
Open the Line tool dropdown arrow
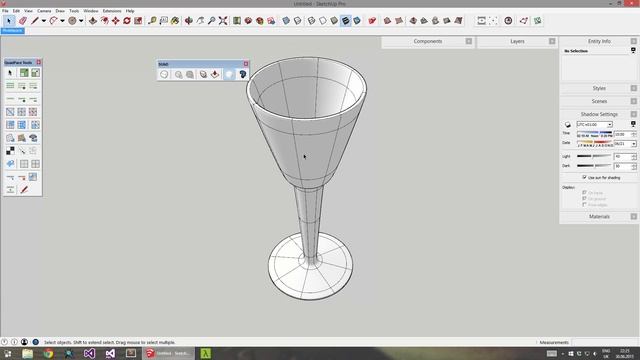(44, 20)
